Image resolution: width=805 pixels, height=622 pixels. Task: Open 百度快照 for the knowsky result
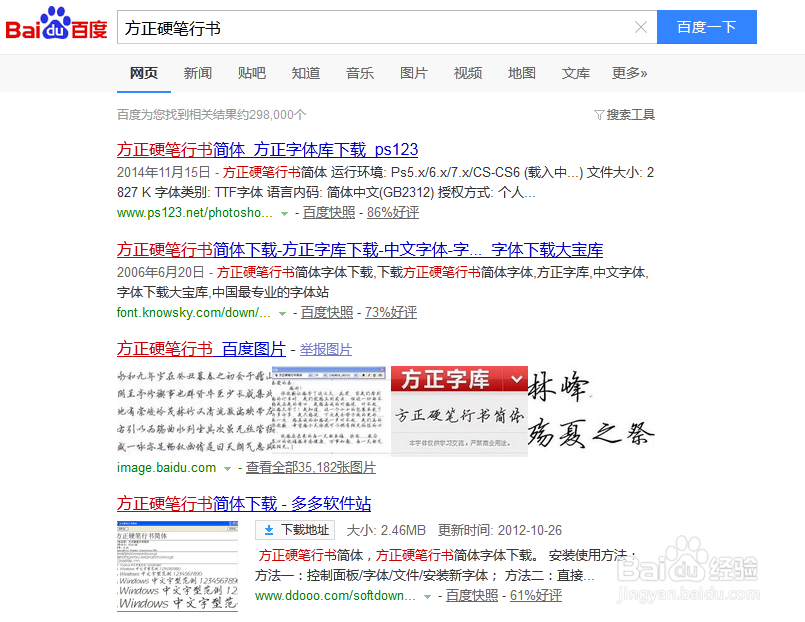(x=327, y=312)
